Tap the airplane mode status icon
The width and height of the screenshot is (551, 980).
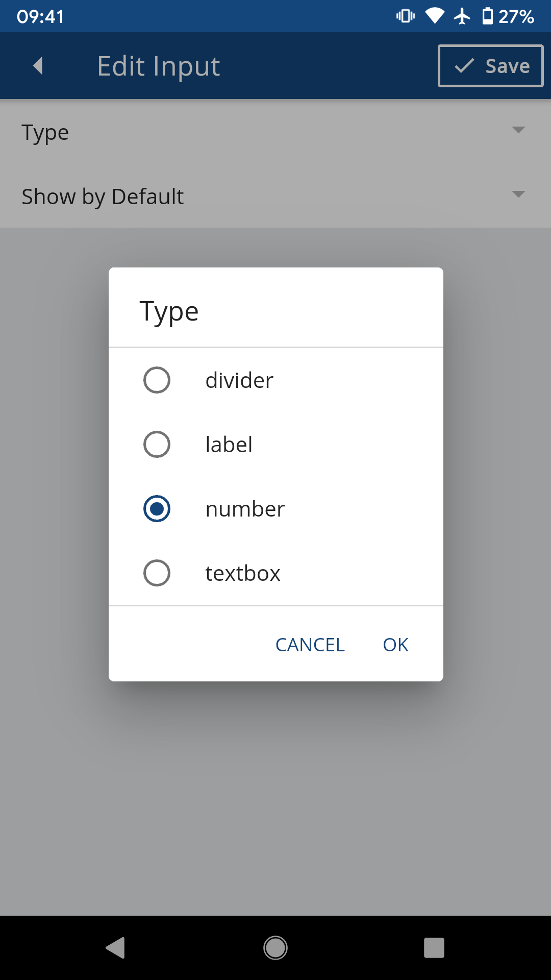462,16
